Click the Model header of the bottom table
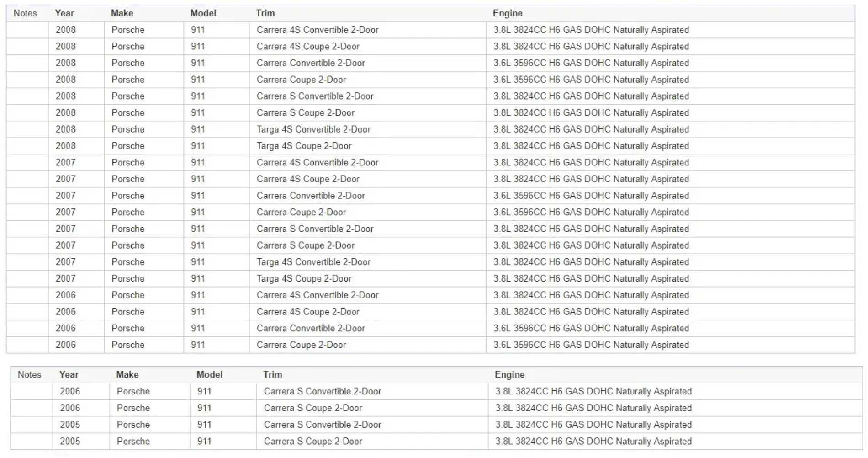 tap(209, 375)
